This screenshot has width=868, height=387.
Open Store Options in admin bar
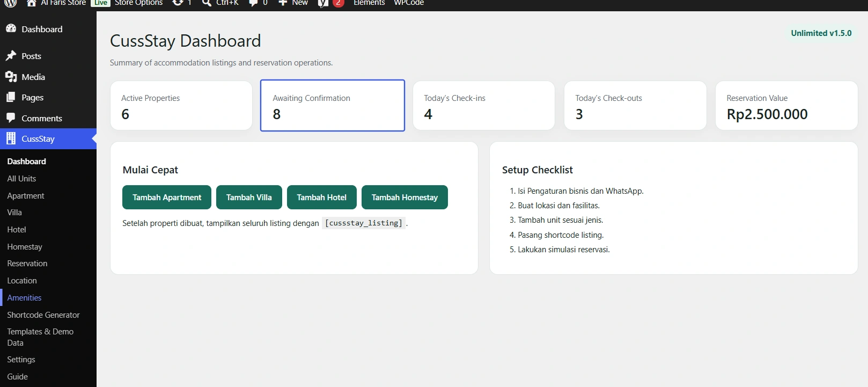coord(138,3)
